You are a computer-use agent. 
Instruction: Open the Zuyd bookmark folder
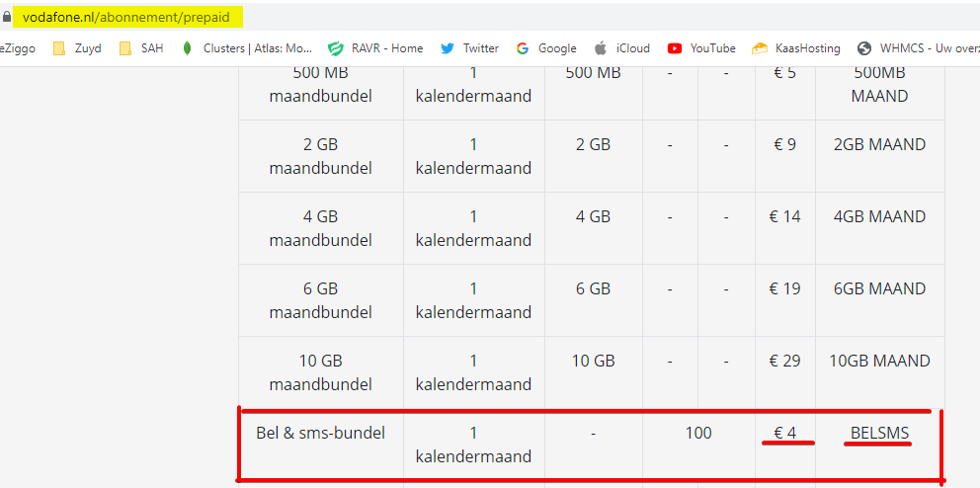point(77,48)
